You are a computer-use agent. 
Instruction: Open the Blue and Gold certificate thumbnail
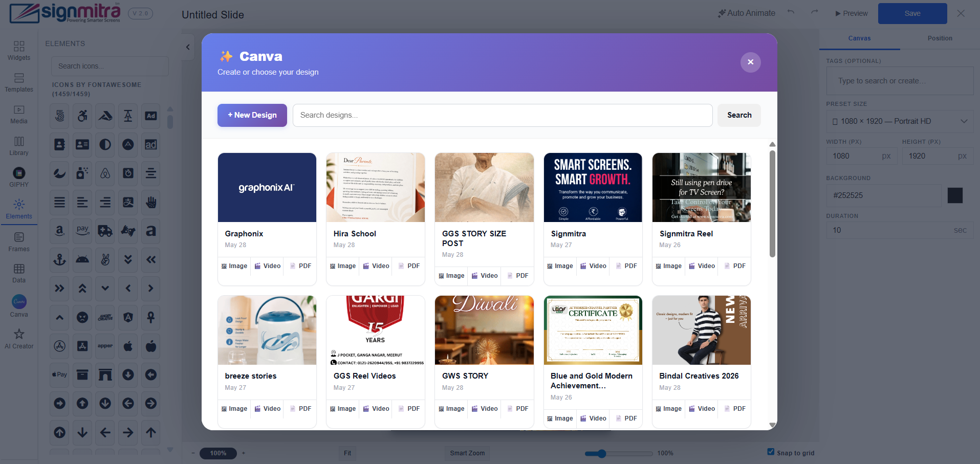tap(593, 330)
